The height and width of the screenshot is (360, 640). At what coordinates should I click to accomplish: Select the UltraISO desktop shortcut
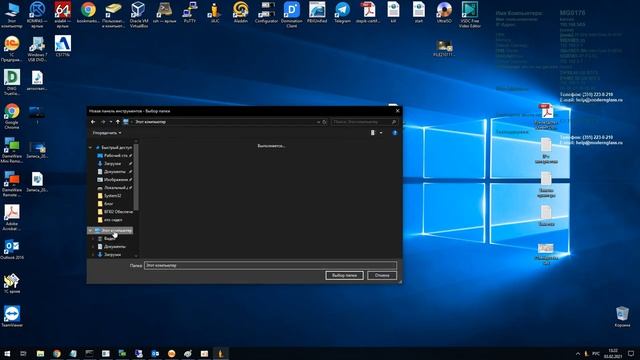click(x=444, y=12)
